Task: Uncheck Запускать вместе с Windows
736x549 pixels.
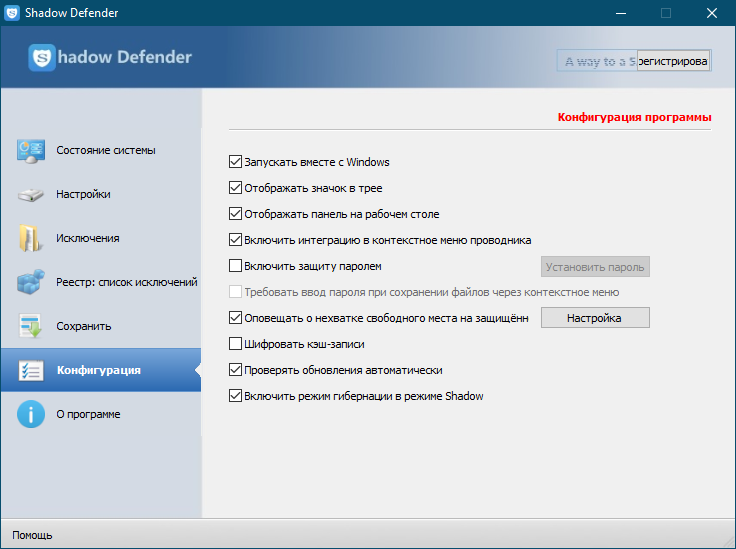Action: (235, 162)
